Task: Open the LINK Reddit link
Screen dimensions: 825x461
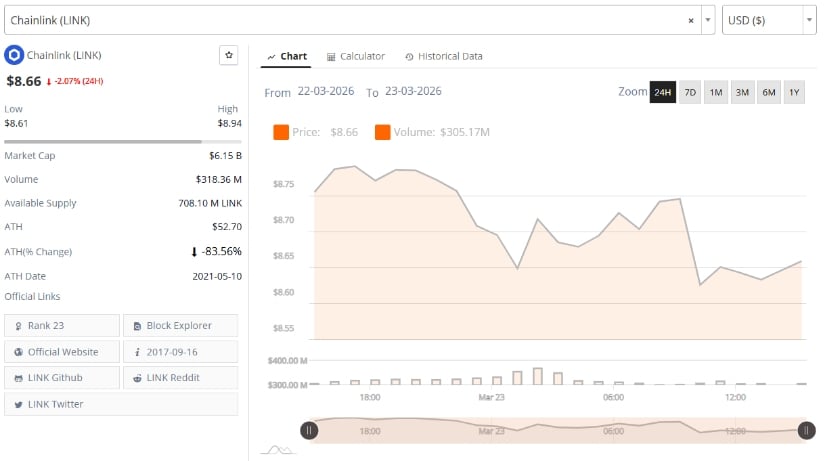Action: (180, 378)
